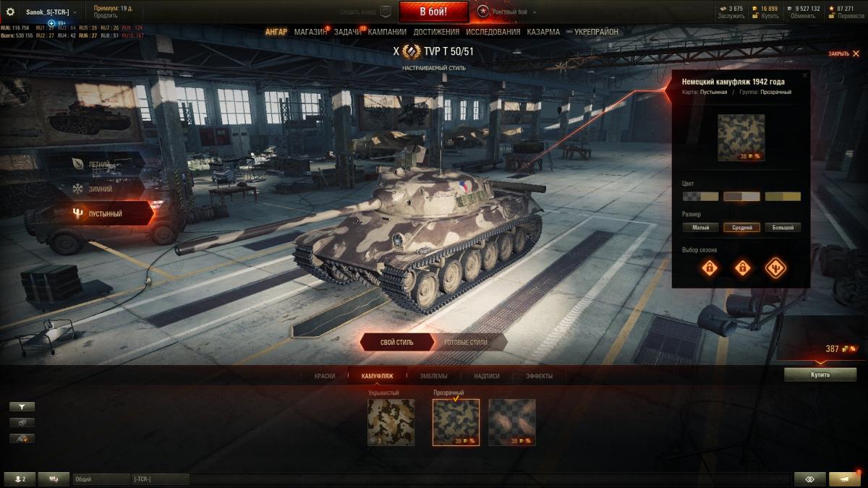Choose the Большой camouflage size
868x488 pixels.
[x=783, y=227]
